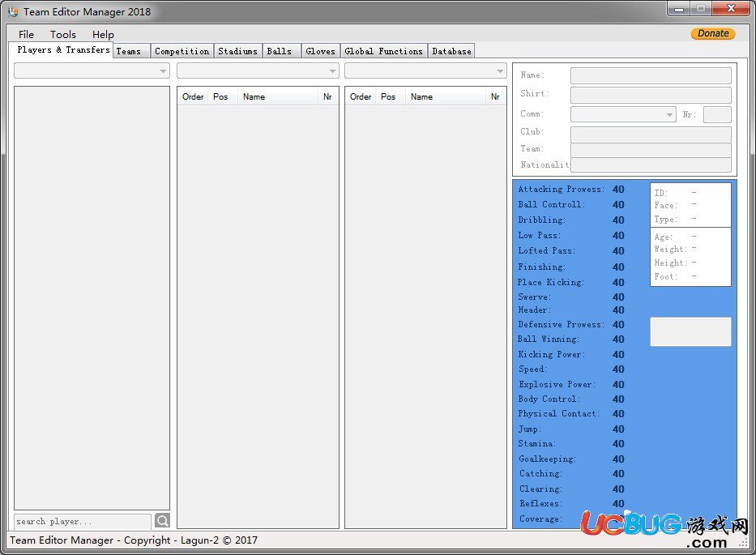Click the Swerve value 40
The width and height of the screenshot is (756, 555).
coord(618,297)
